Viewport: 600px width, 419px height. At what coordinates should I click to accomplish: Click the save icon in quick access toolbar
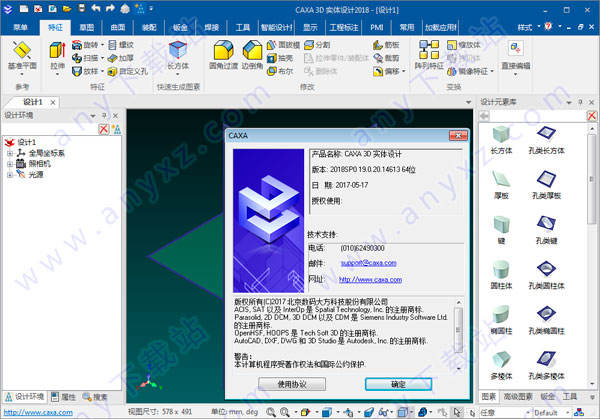pos(82,8)
